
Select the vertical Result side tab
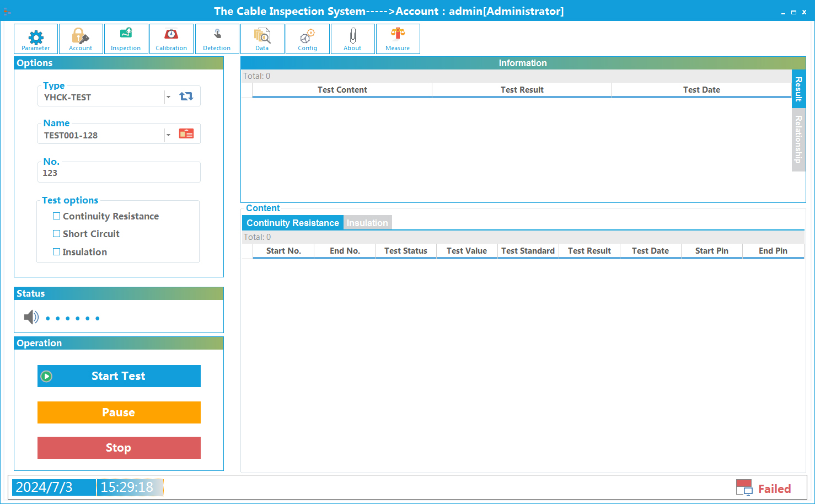point(798,89)
